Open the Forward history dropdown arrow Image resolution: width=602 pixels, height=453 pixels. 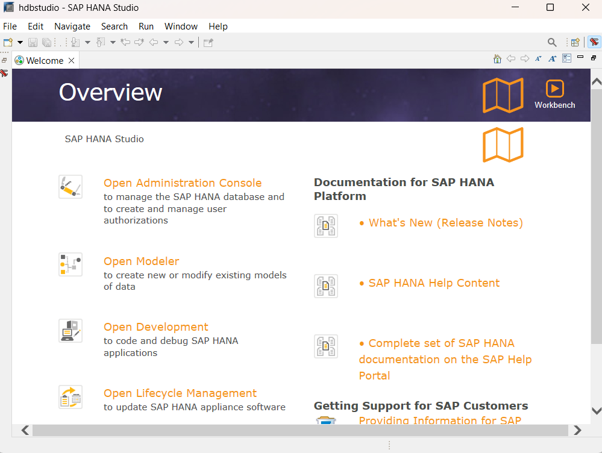[x=191, y=42]
